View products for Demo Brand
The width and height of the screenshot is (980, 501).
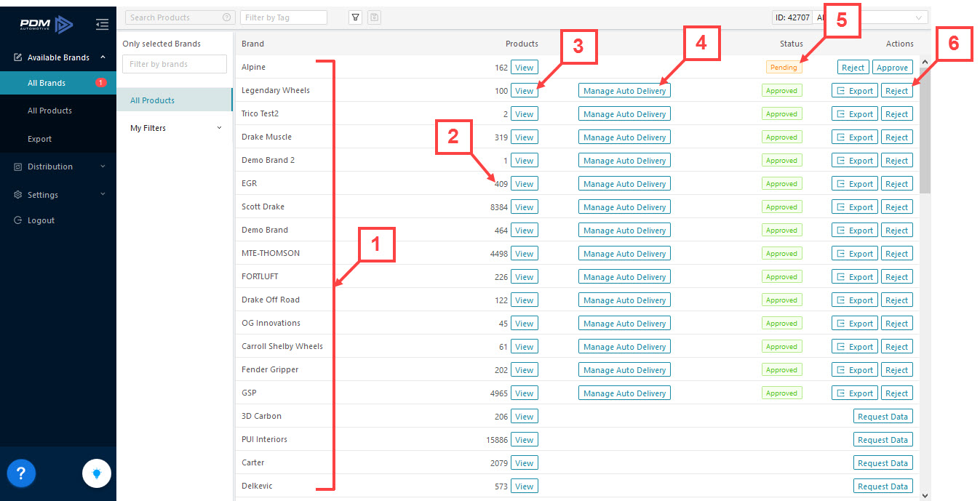(524, 231)
